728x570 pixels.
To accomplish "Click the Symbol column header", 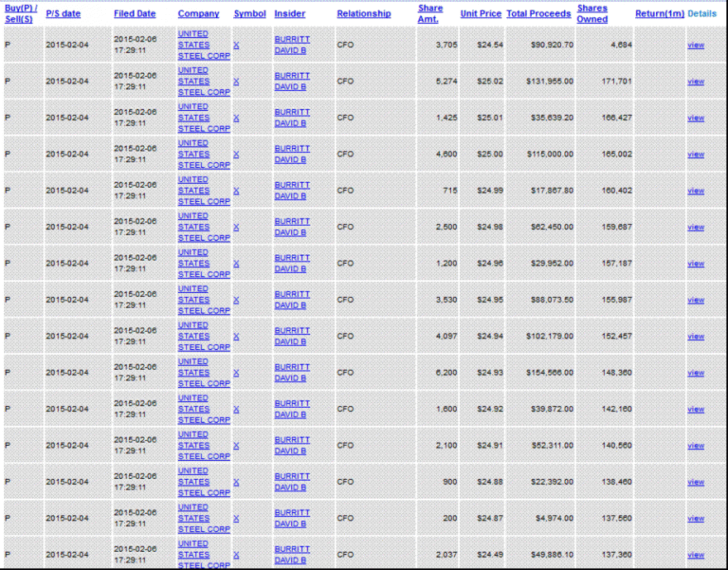I will (250, 14).
